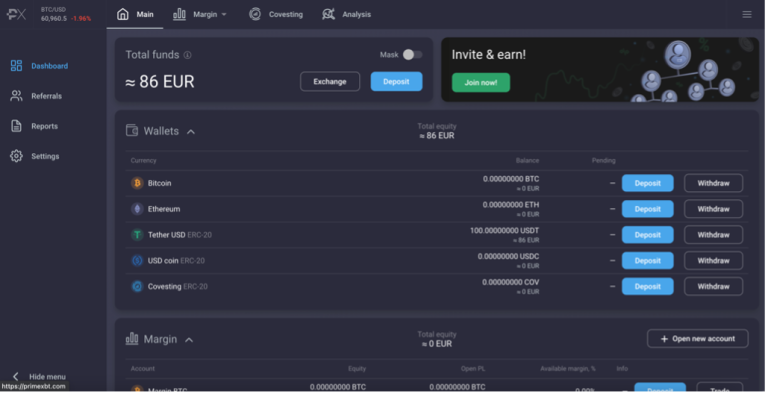Click the -1.96% price change text
This screenshot has height=394, width=768.
pos(81,19)
